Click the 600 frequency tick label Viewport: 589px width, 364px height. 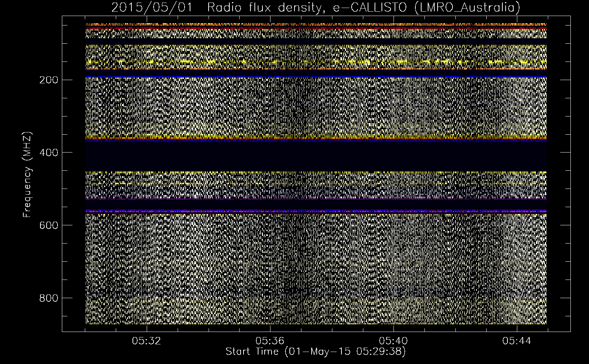48,225
